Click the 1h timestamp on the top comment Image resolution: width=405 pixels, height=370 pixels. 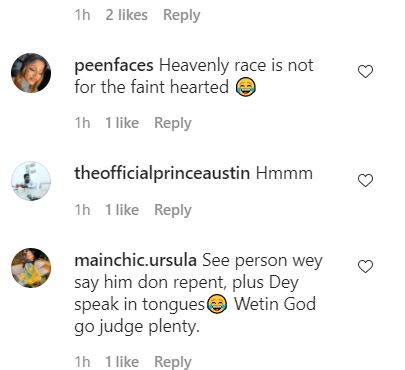point(82,15)
